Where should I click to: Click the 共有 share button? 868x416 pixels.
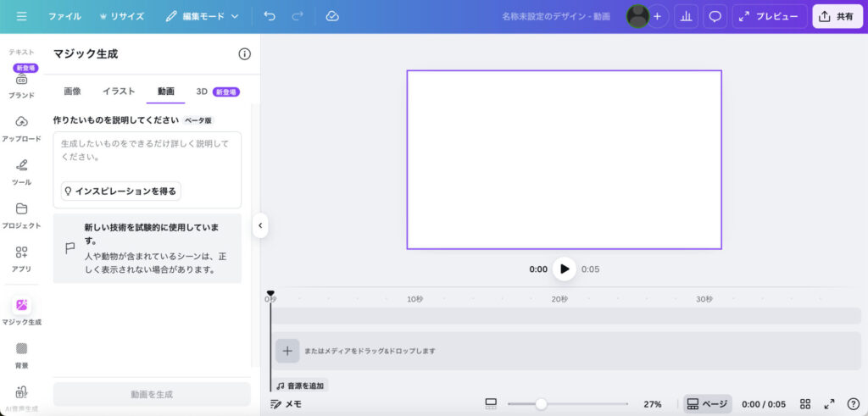[x=837, y=16]
